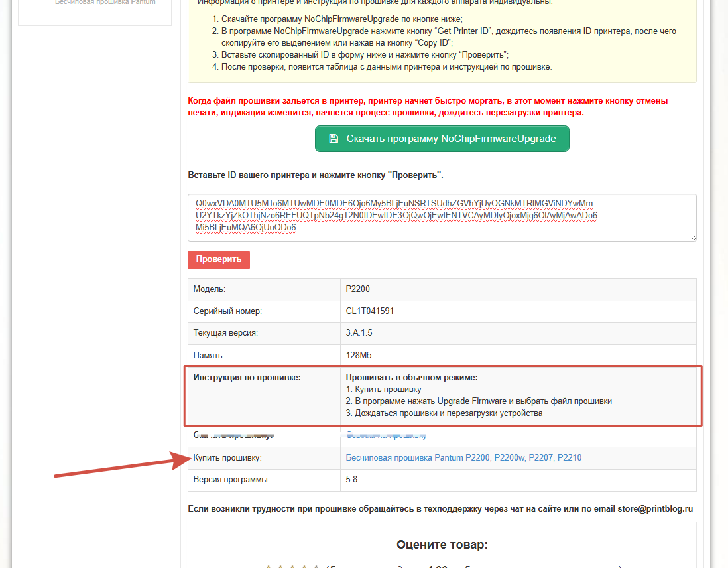Viewport: 728px width, 568px height.
Task: Focus the printer ID text area
Action: [x=442, y=216]
